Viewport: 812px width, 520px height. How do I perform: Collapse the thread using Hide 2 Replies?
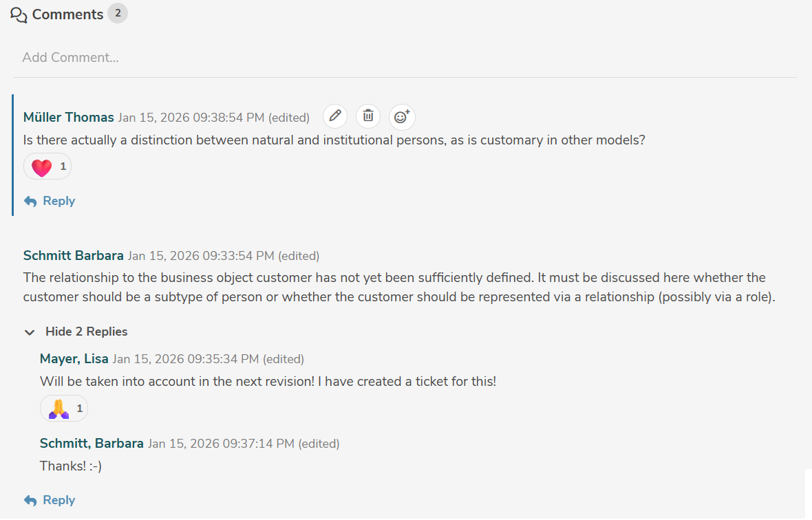pyautogui.click(x=76, y=332)
